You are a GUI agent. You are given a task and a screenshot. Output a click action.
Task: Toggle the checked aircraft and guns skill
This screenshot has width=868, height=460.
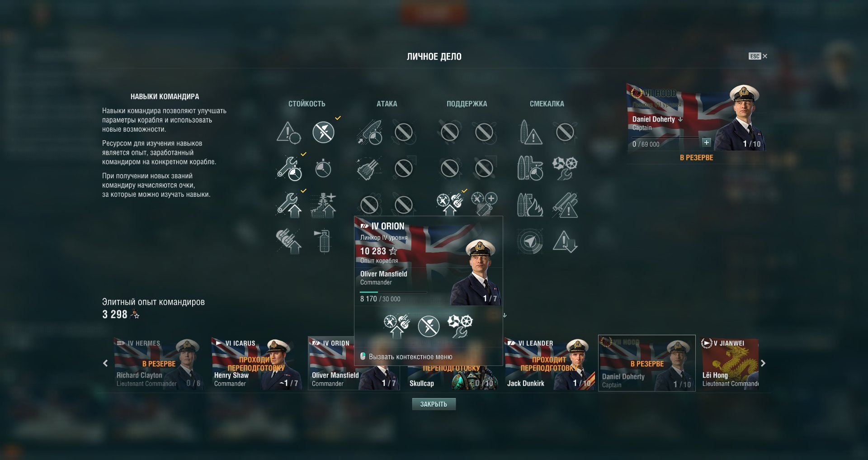tap(450, 205)
